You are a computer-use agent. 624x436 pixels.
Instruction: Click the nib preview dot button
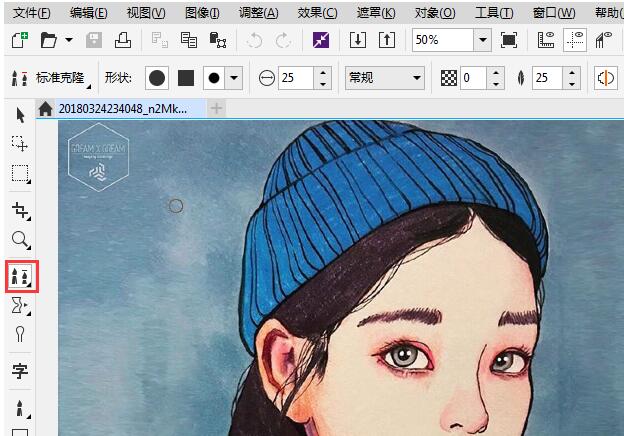click(x=214, y=78)
